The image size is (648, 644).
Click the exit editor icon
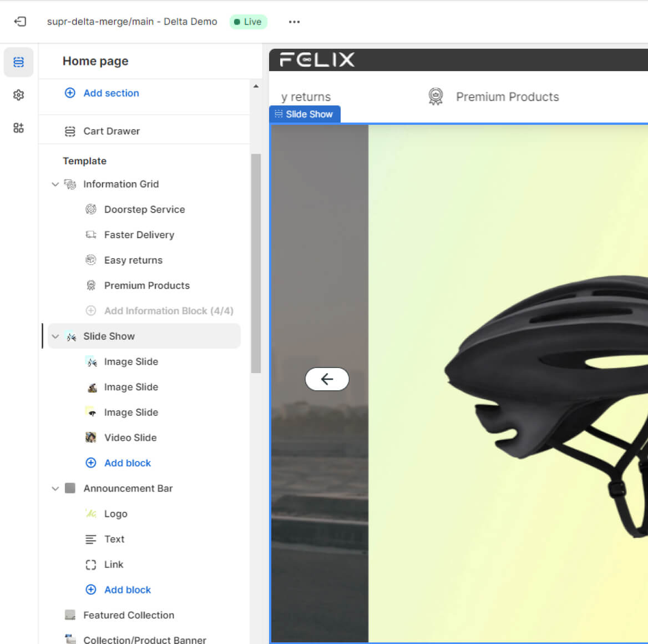[x=20, y=22]
